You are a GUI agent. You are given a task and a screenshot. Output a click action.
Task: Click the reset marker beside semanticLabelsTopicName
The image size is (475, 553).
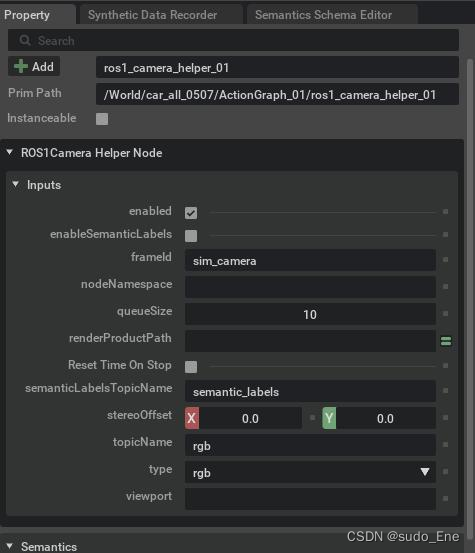tap(445, 390)
